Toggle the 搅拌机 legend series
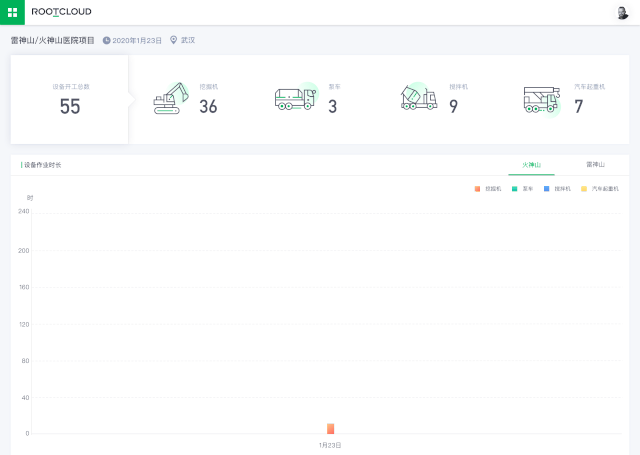Viewport: 640px width, 455px height. 557,188
